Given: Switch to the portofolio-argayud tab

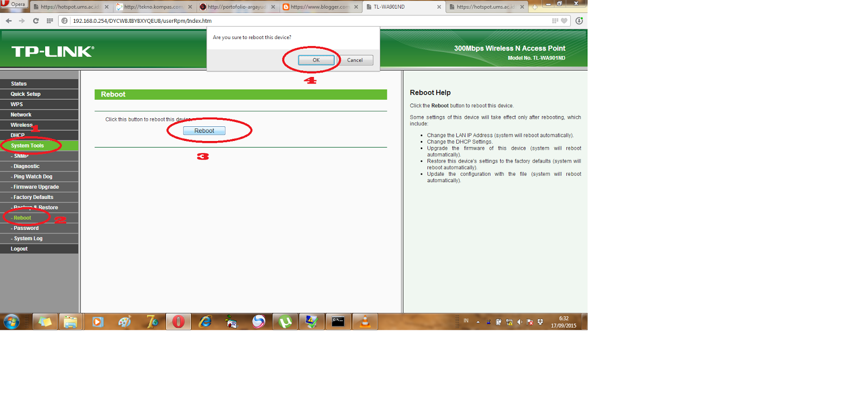Looking at the screenshot, I should coord(237,7).
